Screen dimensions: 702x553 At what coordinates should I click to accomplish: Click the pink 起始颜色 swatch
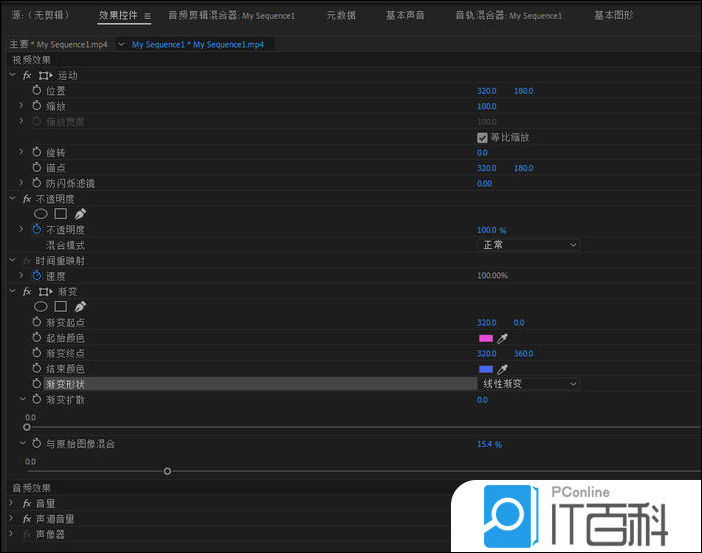(x=486, y=339)
